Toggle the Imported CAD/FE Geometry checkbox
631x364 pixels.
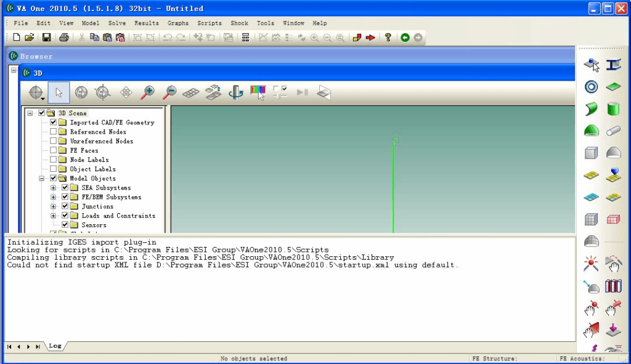tap(53, 123)
